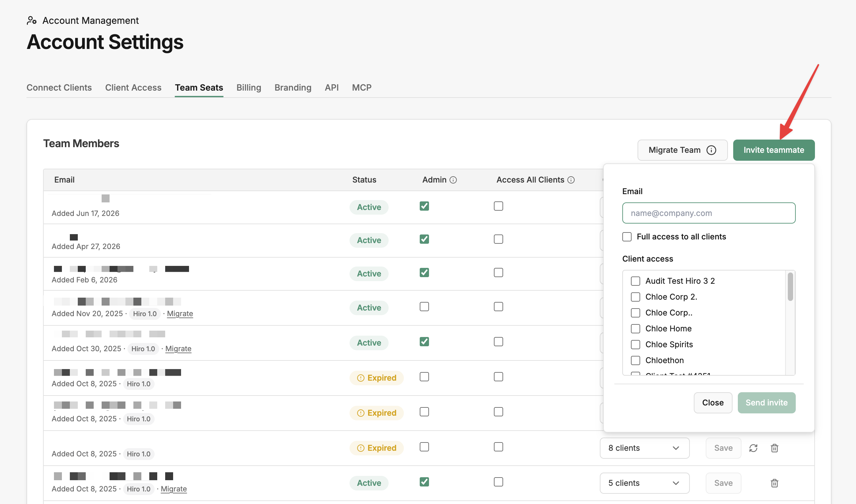
Task: Check Full access to all clients
Action: (627, 237)
